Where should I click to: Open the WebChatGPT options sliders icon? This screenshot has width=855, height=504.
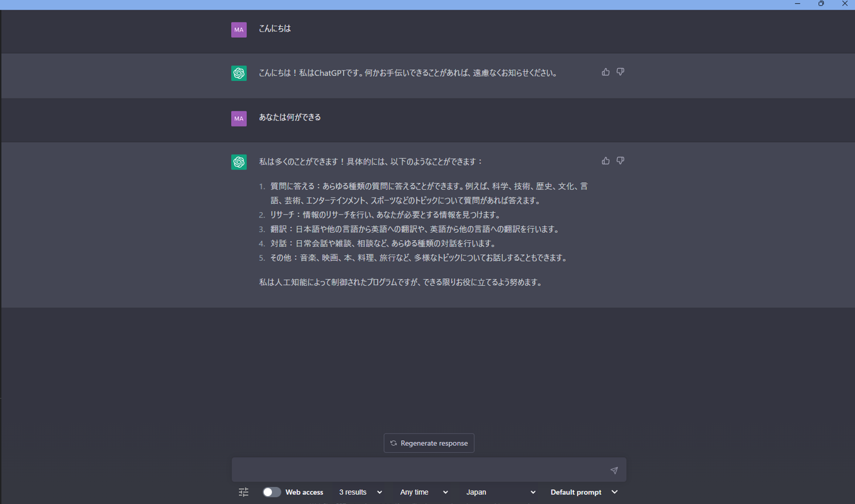click(243, 492)
